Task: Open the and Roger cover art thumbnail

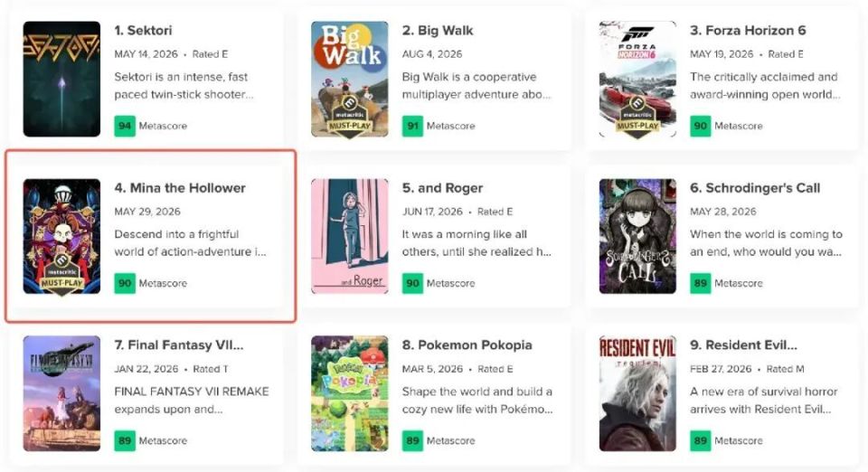Action: 349,236
